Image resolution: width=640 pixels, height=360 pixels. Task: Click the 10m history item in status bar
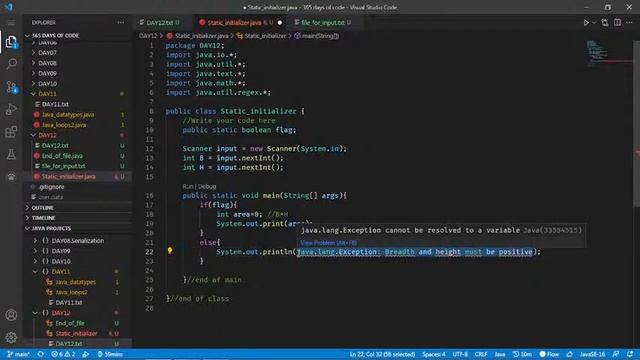click(x=522, y=354)
